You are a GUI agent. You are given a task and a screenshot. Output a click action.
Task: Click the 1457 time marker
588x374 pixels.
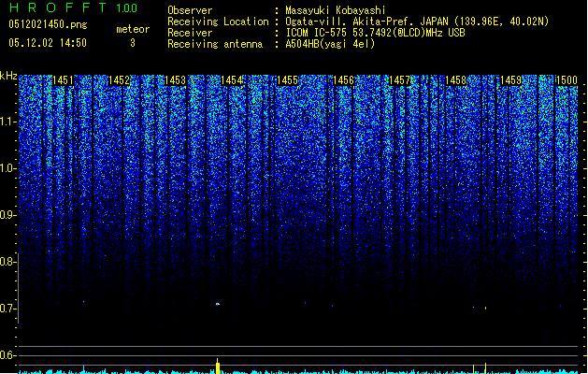pyautogui.click(x=399, y=80)
